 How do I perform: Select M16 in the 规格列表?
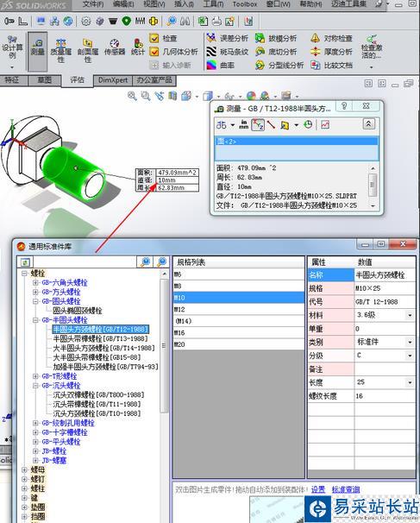(x=239, y=332)
